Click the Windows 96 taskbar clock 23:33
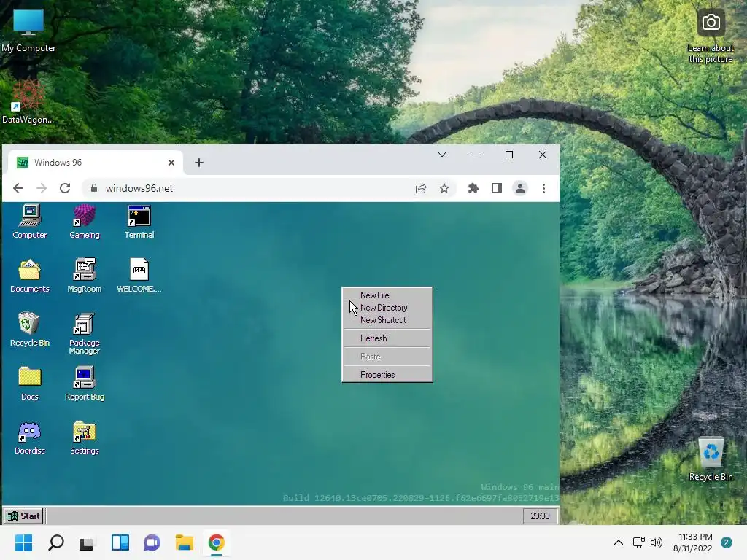Screen dimensions: 747x560 540,516
